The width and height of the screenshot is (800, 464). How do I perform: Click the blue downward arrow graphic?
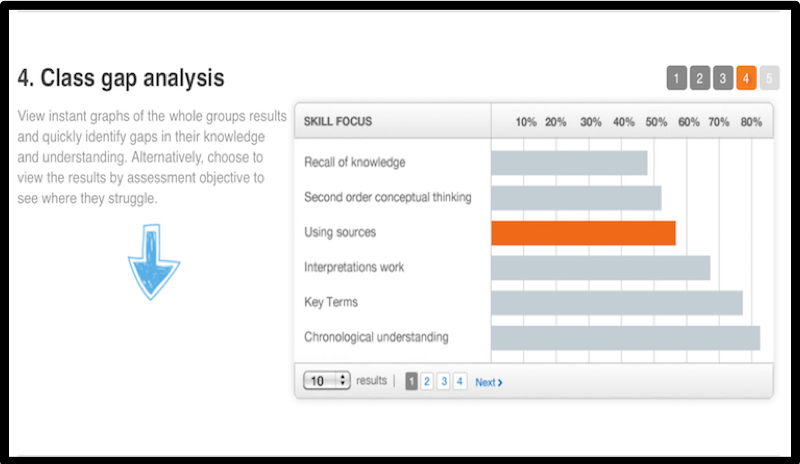(154, 262)
